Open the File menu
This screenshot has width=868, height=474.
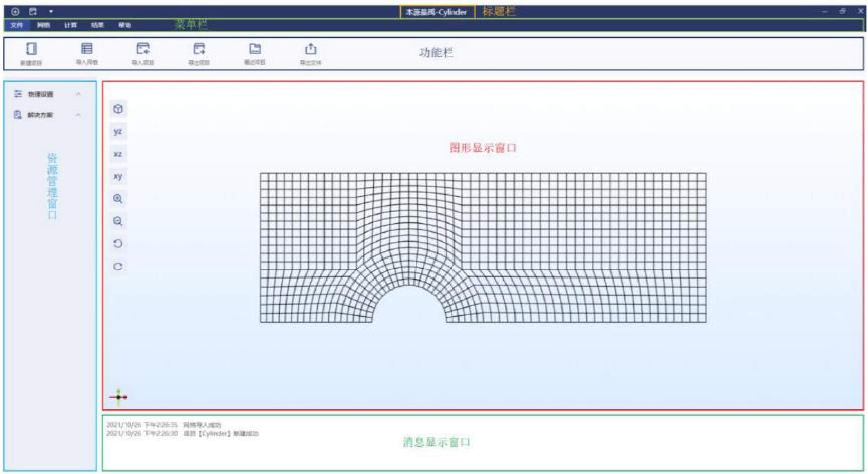click(x=17, y=25)
